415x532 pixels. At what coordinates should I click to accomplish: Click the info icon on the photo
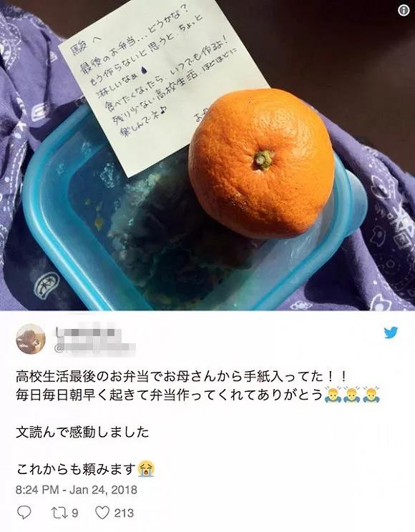[404, 11]
